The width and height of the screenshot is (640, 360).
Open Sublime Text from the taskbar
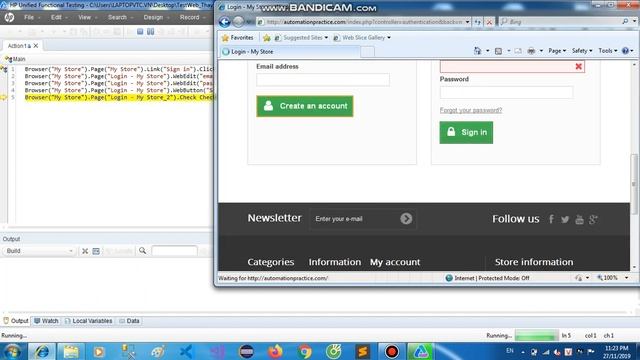click(362, 351)
